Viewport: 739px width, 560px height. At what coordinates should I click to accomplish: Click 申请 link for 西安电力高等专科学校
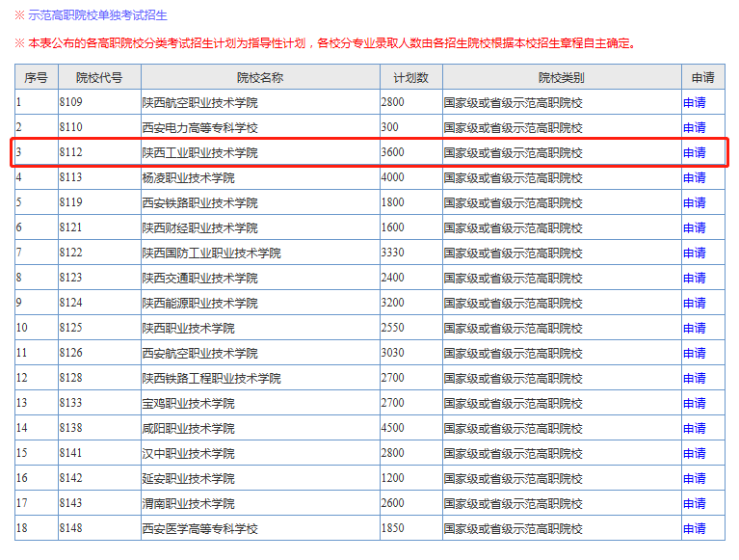click(694, 127)
